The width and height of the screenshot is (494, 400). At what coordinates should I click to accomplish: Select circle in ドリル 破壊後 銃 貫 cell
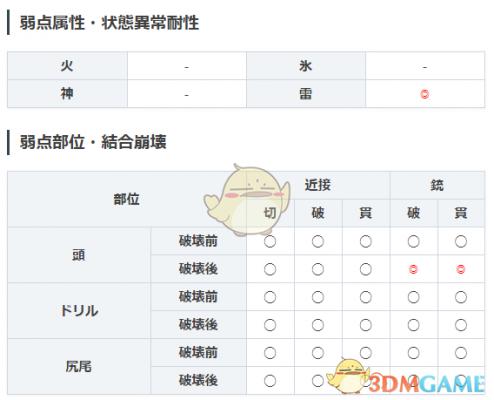tap(461, 325)
